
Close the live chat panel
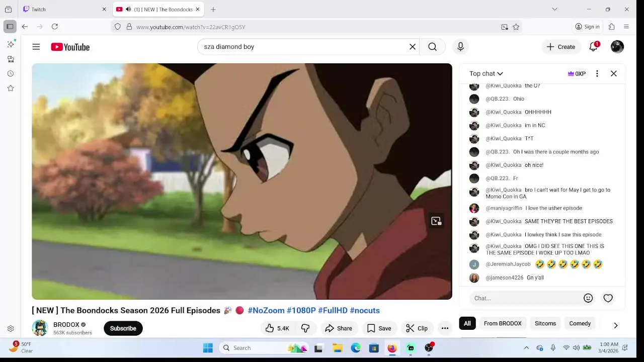(614, 73)
